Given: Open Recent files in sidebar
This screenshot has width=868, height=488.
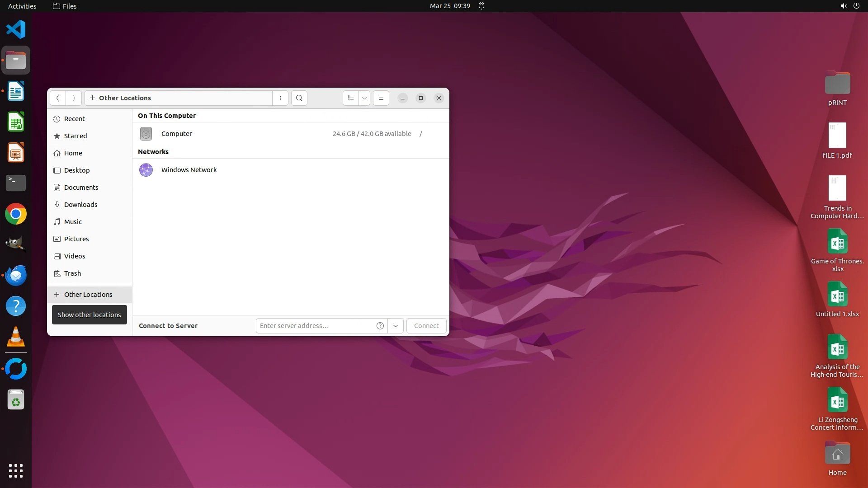Looking at the screenshot, I should (x=74, y=119).
